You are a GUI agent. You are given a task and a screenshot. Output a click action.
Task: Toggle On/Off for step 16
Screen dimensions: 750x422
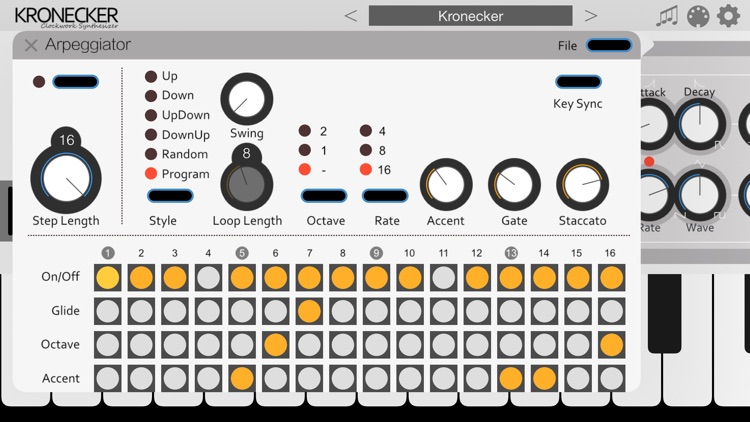[x=611, y=278]
